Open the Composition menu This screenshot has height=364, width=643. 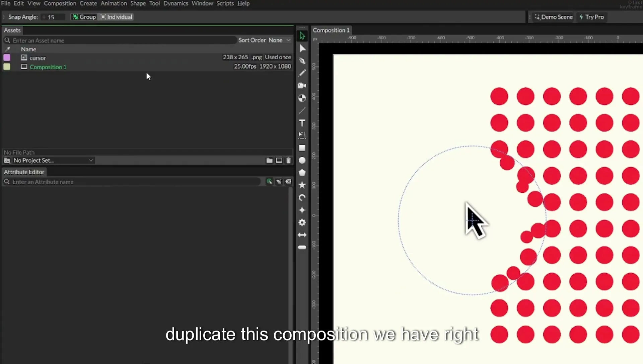coord(60,3)
